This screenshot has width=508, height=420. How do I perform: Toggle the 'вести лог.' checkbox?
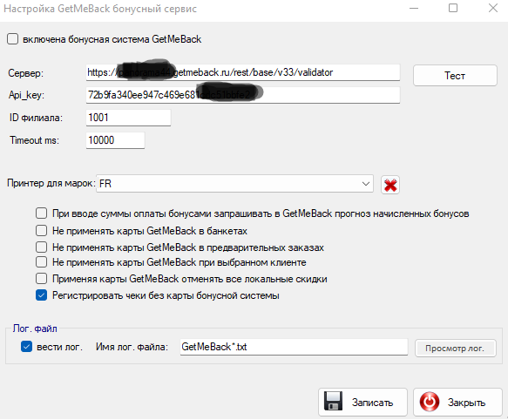pyautogui.click(x=26, y=346)
